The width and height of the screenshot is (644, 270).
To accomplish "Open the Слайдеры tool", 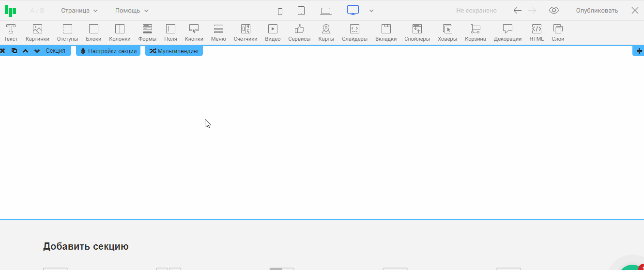I will point(354,32).
